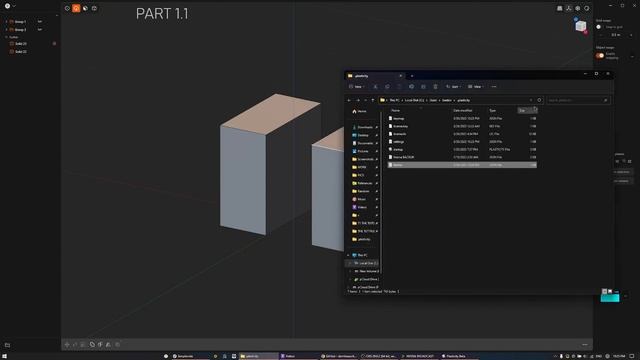Click the first tool icon in bottom command bar
Screen dimensions: 640x360
point(67,344)
